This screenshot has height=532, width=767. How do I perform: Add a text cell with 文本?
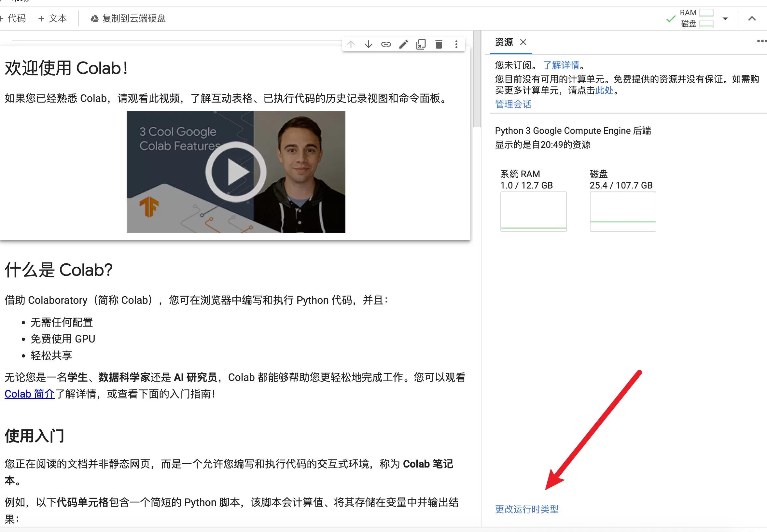tap(53, 18)
